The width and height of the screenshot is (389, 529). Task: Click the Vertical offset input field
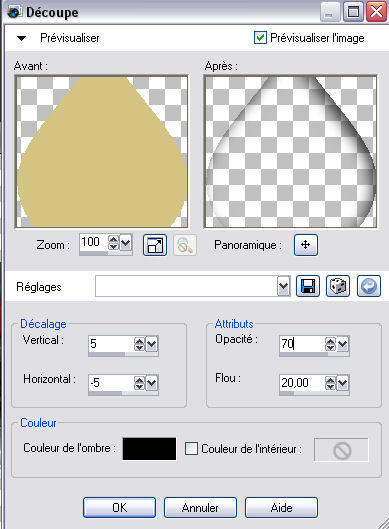coord(111,344)
